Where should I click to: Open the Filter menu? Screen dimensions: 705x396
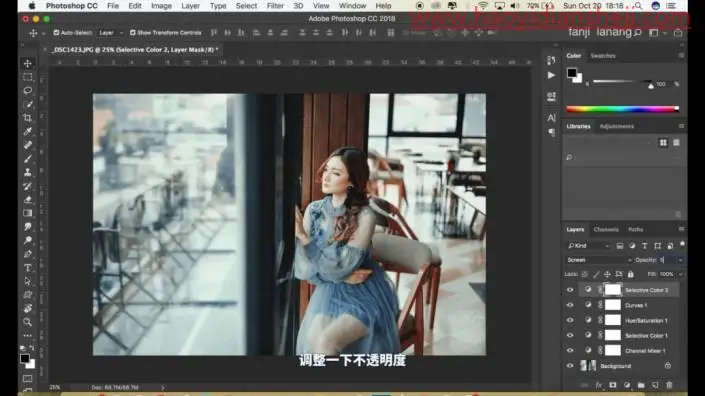[x=275, y=6]
